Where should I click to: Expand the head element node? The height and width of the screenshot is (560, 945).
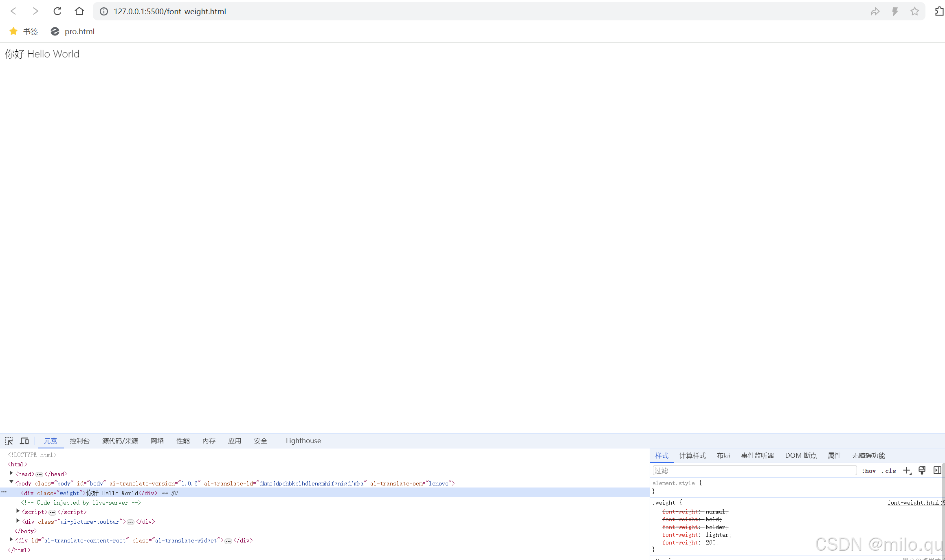pos(11,473)
